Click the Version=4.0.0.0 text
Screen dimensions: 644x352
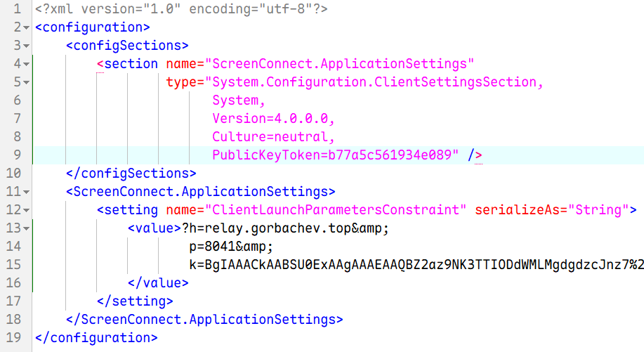(x=274, y=119)
